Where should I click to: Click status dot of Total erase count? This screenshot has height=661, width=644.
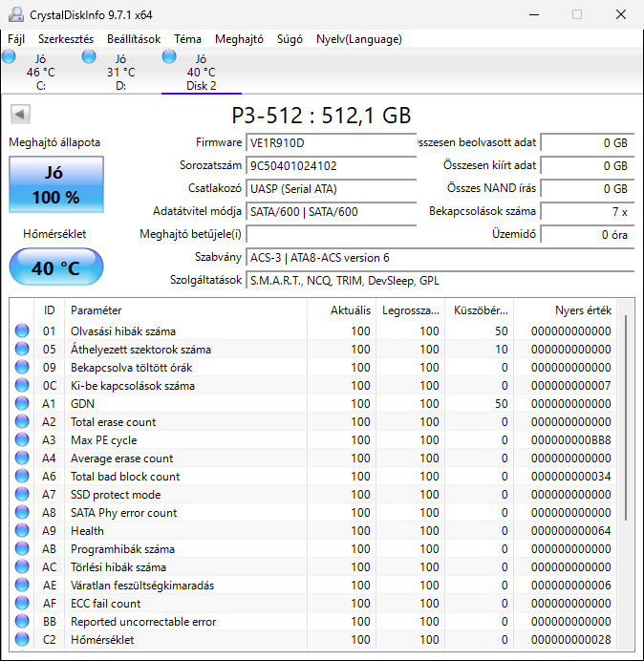pyautogui.click(x=22, y=421)
